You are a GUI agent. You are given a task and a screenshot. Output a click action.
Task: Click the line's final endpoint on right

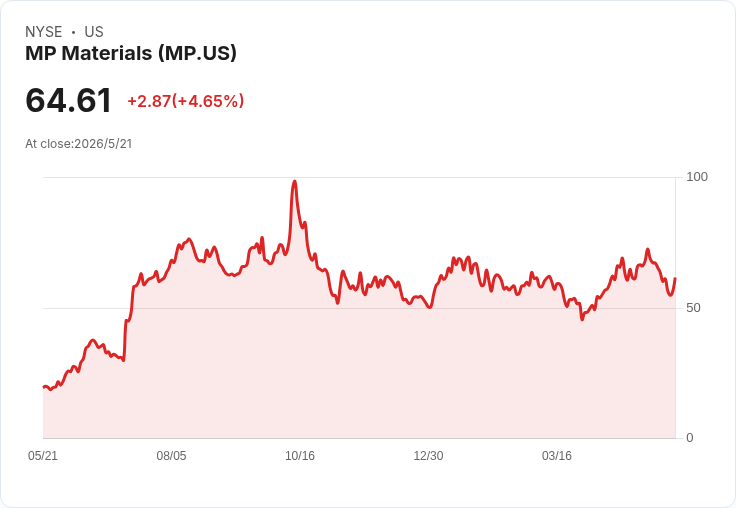tap(675, 278)
